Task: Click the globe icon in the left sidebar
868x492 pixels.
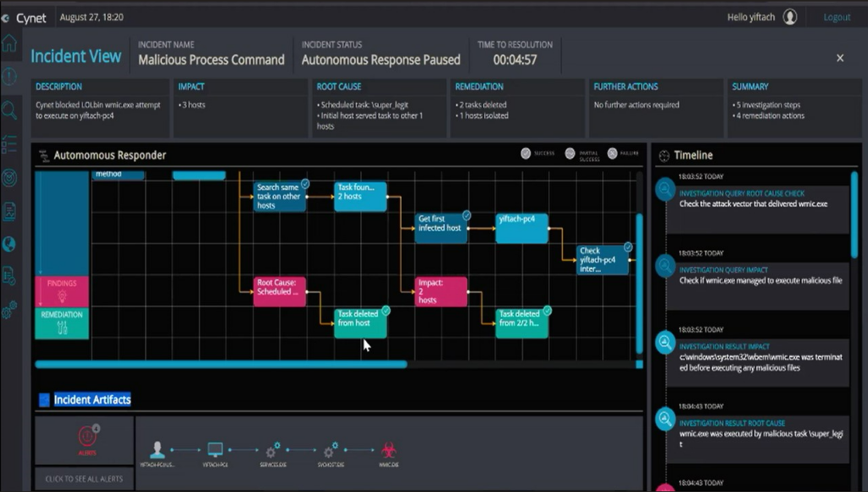Action: (9, 244)
